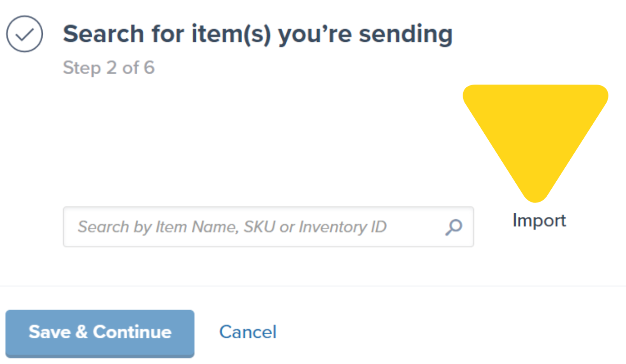Click Save & Continue

[99, 333]
